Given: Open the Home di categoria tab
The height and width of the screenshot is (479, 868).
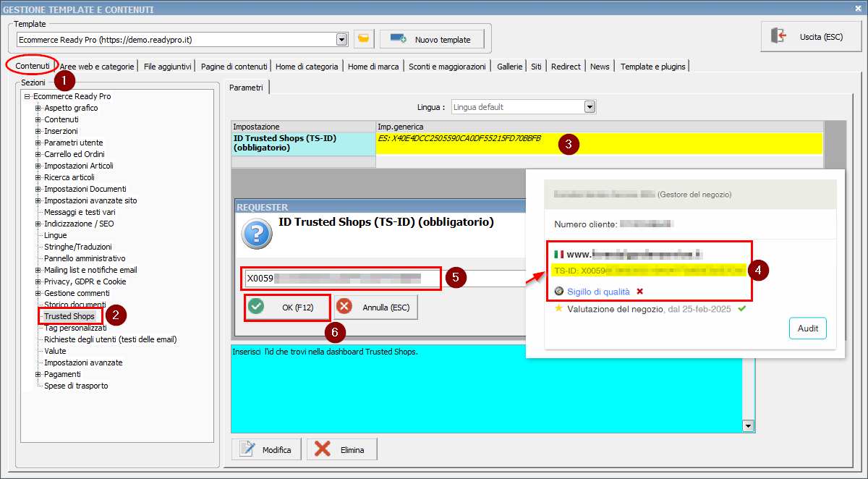Looking at the screenshot, I should tap(307, 67).
